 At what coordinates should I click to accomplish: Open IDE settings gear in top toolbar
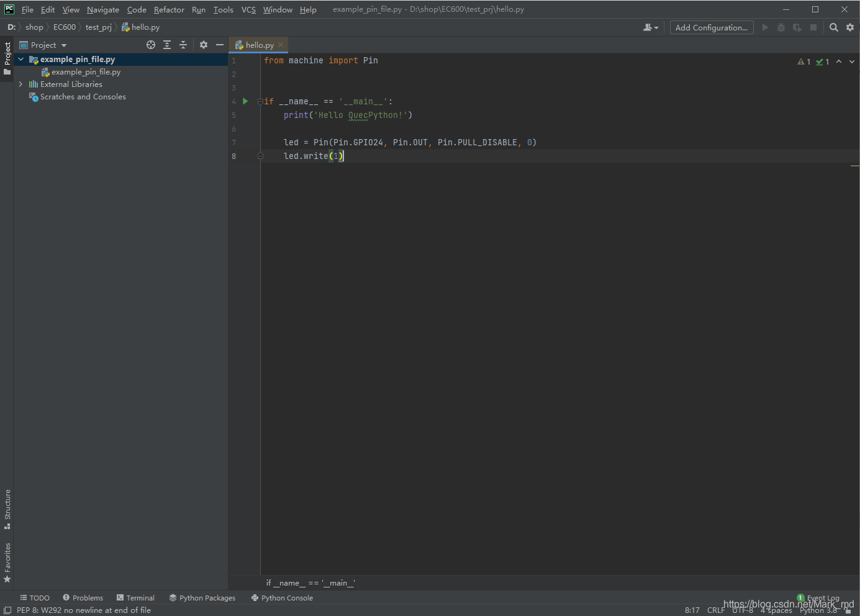(850, 27)
